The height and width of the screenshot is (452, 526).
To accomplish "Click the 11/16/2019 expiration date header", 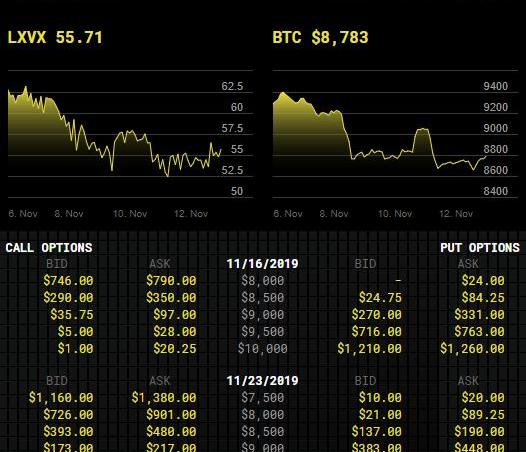I will (262, 264).
